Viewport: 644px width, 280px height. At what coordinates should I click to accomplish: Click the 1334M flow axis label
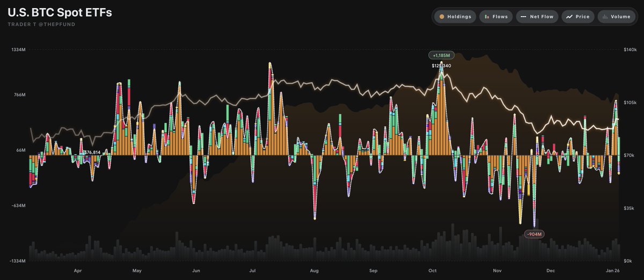click(19, 50)
